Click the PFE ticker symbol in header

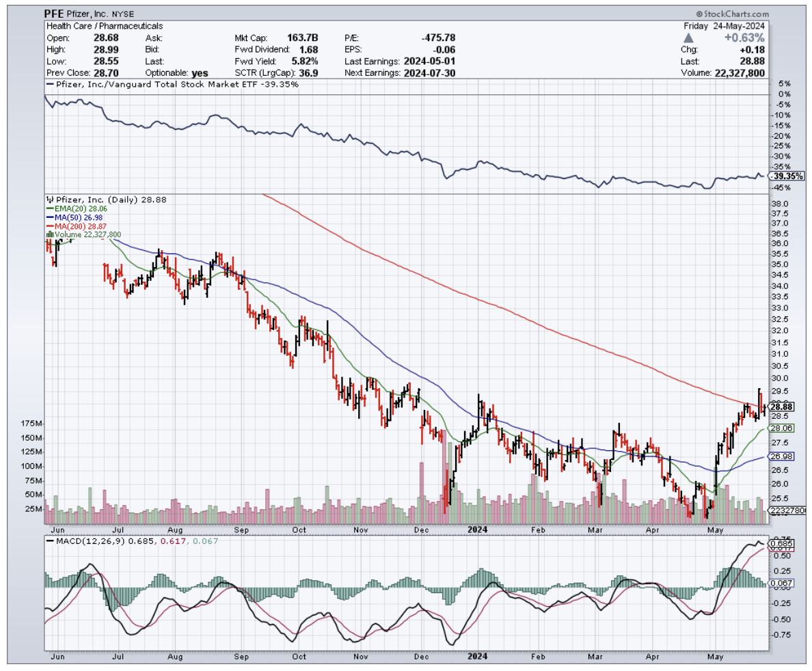(x=57, y=14)
